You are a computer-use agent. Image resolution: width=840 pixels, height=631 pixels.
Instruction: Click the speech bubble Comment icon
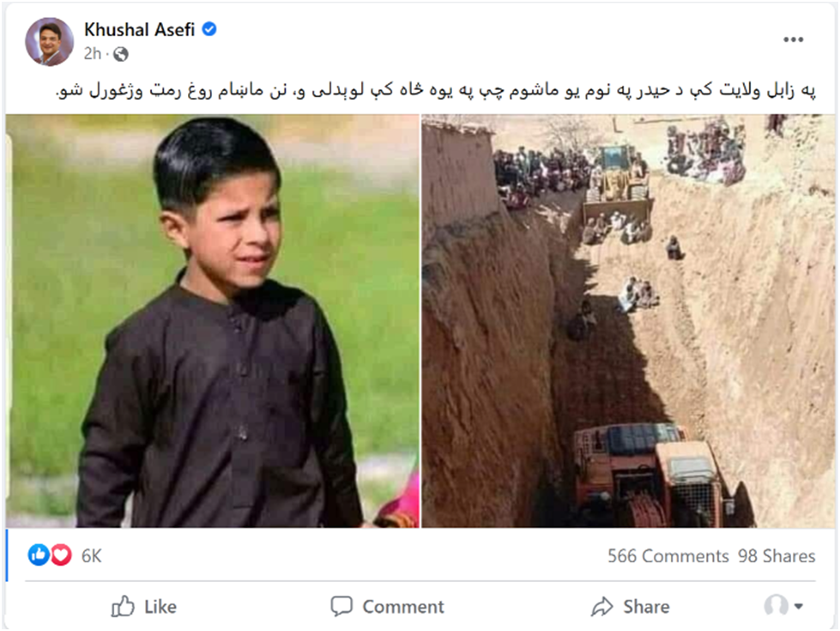(x=341, y=606)
